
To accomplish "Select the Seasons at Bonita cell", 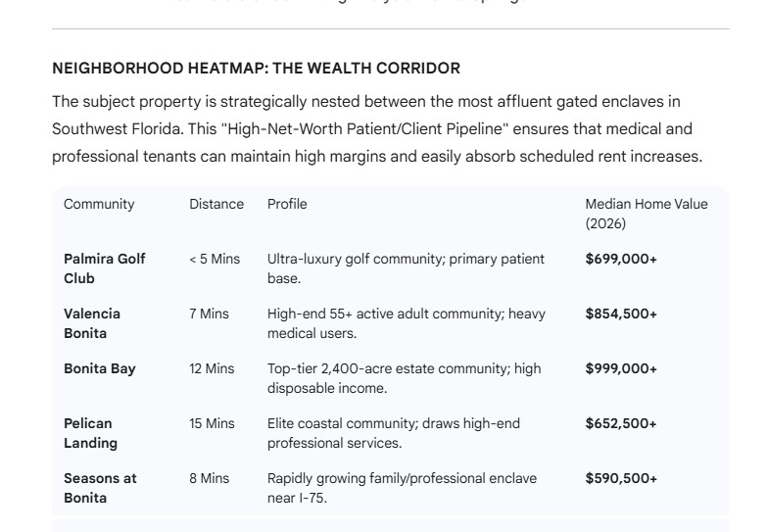I will pos(100,488).
